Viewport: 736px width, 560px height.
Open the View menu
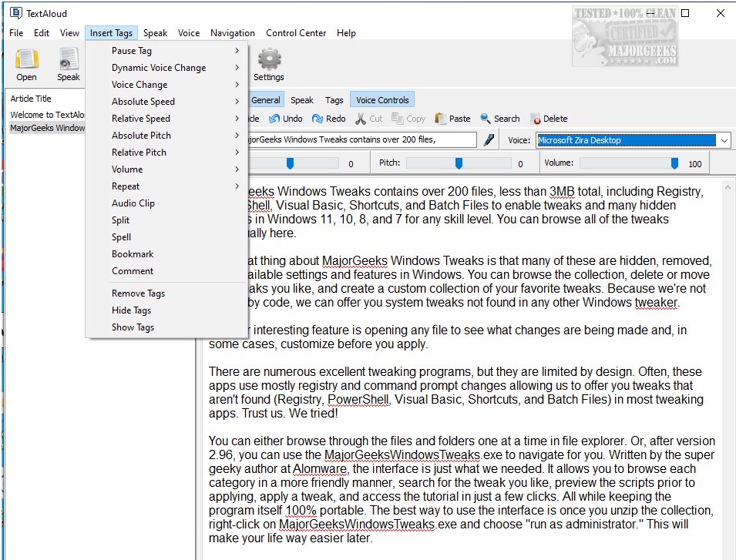click(x=69, y=33)
